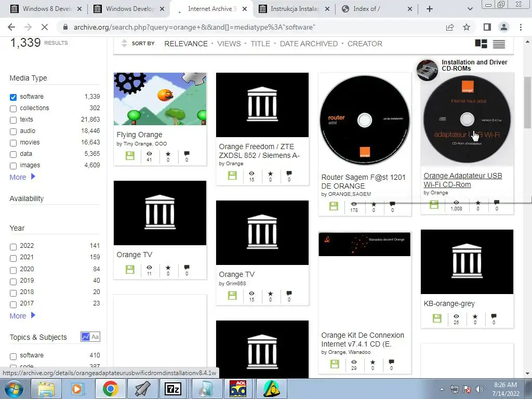532x399 pixels.
Task: Open Chrome side panel icon
Action: click(487, 27)
